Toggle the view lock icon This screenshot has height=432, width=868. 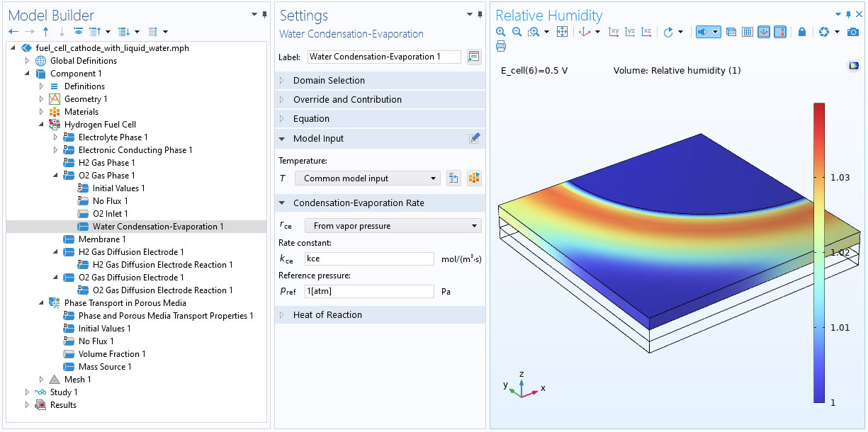pos(802,32)
